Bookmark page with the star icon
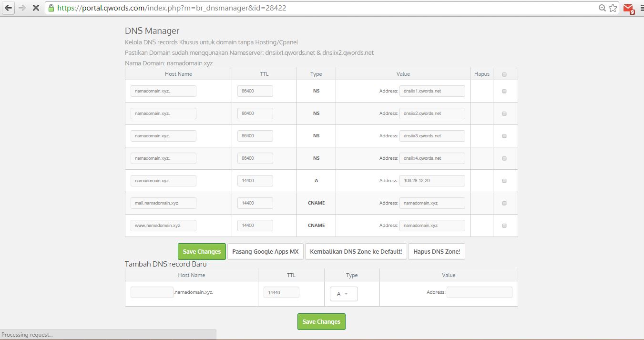 coord(613,8)
